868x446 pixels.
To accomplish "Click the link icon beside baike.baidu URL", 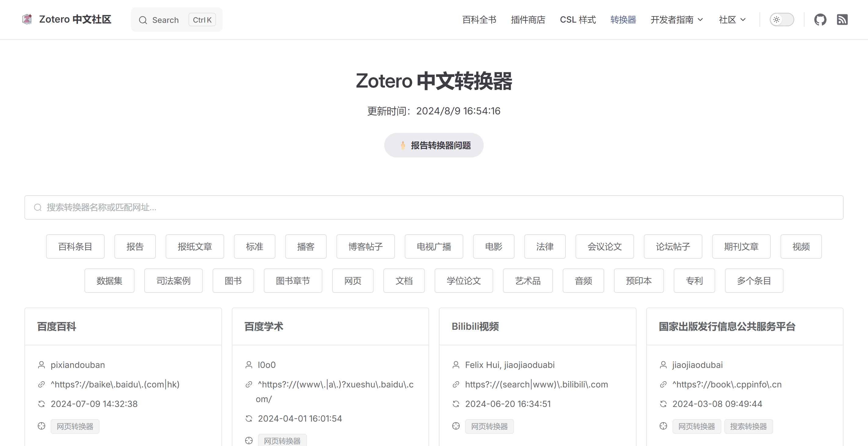I will click(x=41, y=384).
